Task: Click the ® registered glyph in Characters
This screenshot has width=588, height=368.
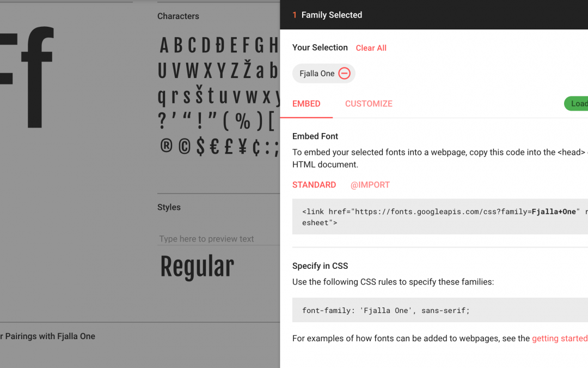Action: click(x=166, y=147)
